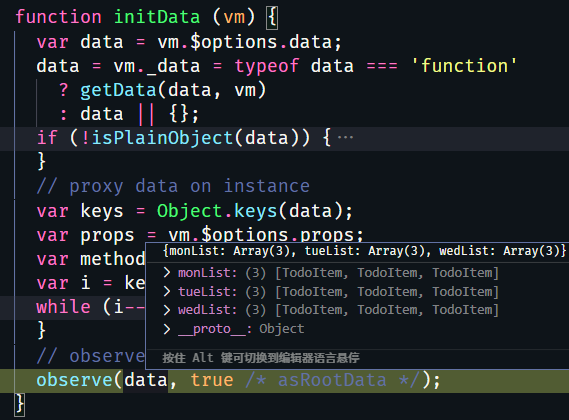The width and height of the screenshot is (569, 420).
Task: Click the opening brace after initData (vm)
Action: pos(273,17)
